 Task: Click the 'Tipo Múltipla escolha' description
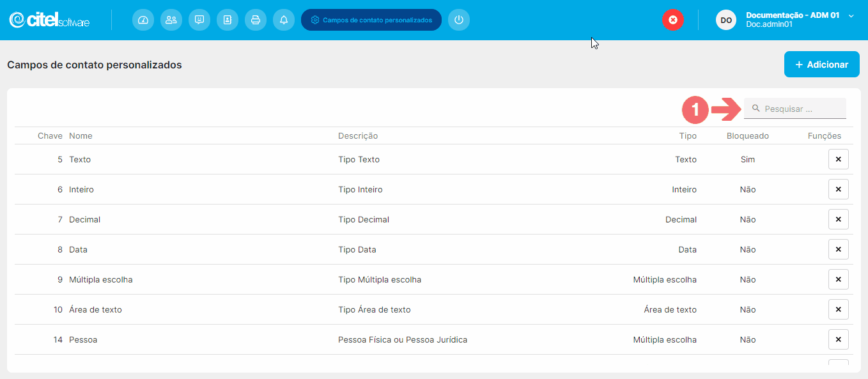[380, 279]
